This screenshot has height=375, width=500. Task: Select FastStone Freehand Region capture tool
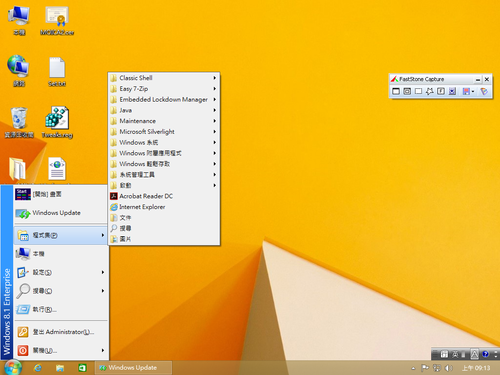click(x=430, y=91)
